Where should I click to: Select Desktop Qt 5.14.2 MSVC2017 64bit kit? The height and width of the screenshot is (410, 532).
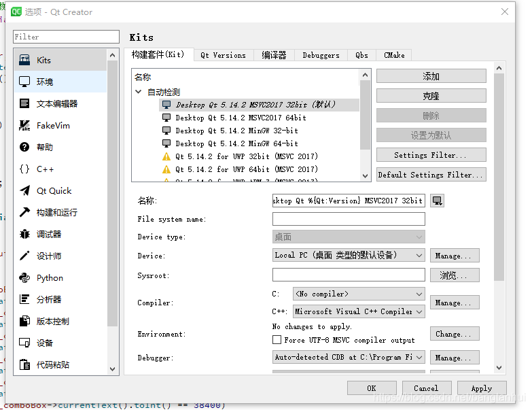point(259,118)
